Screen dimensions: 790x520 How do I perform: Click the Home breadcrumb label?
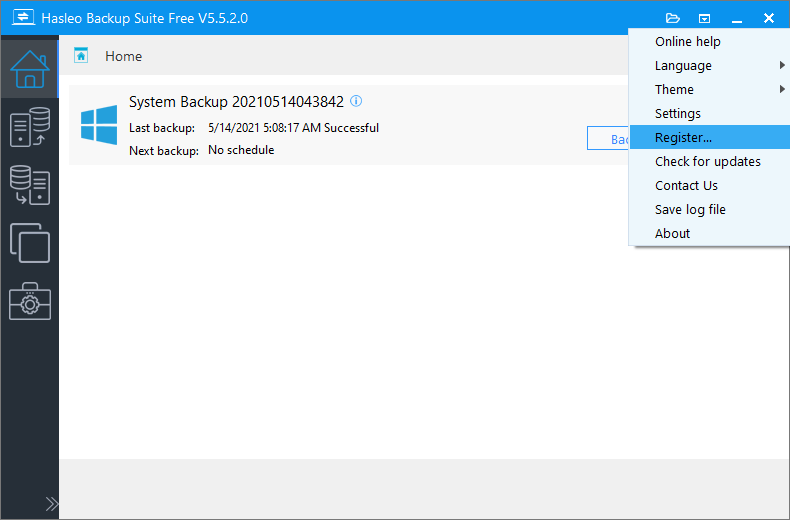tap(123, 56)
